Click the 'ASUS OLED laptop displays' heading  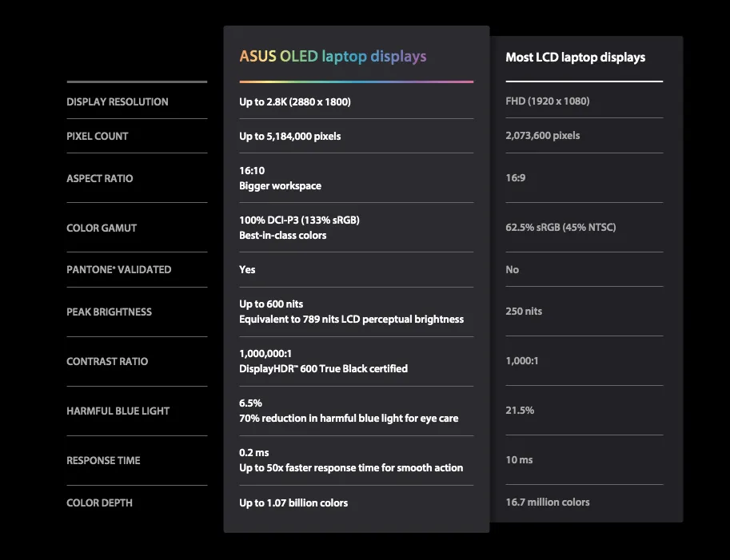(333, 56)
